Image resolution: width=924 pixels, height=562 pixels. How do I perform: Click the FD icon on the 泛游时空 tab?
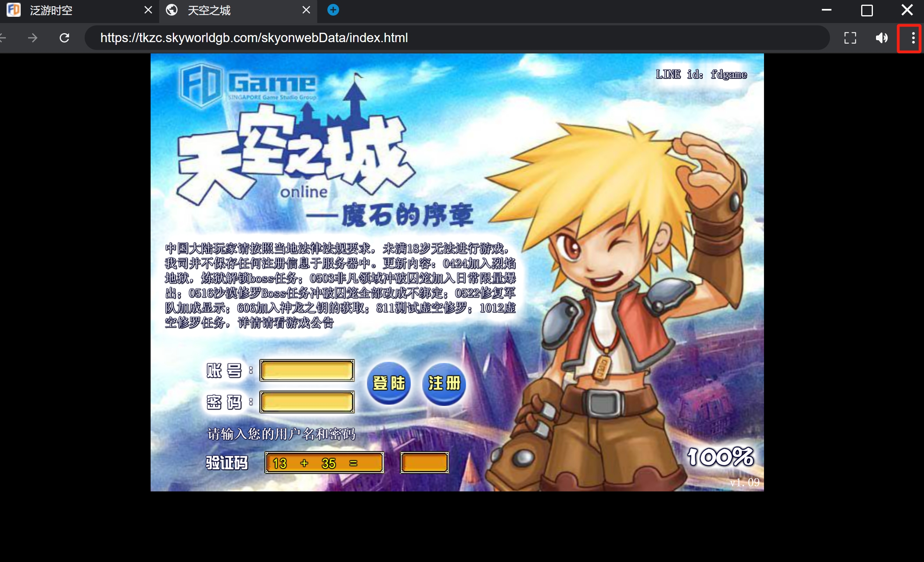[14, 10]
